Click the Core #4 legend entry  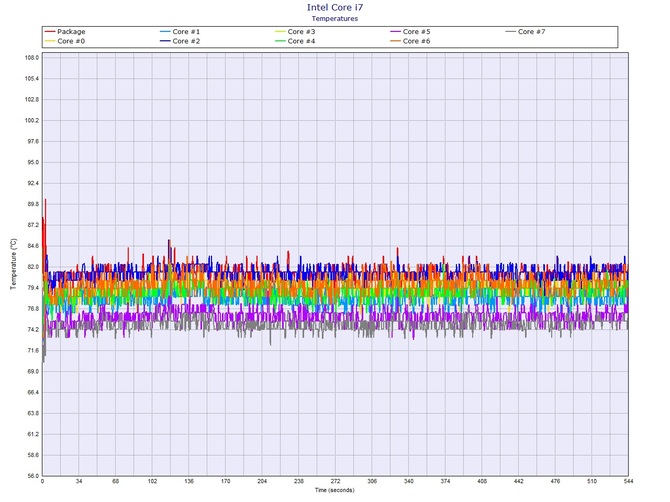295,41
